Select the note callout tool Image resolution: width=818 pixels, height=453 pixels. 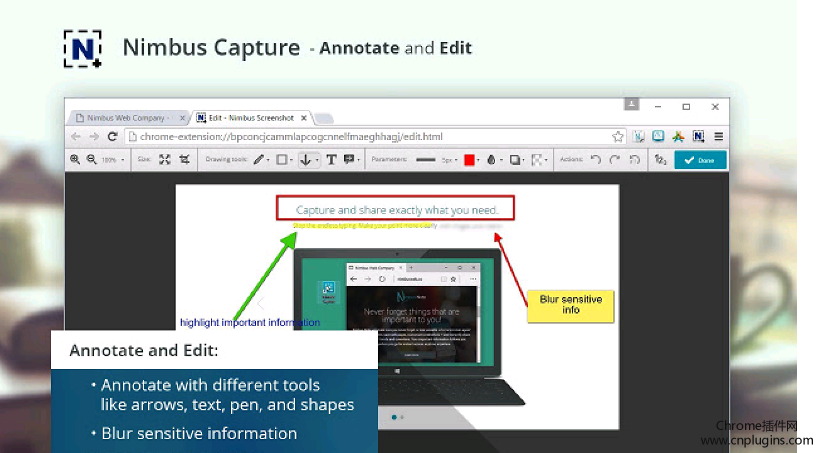349,160
